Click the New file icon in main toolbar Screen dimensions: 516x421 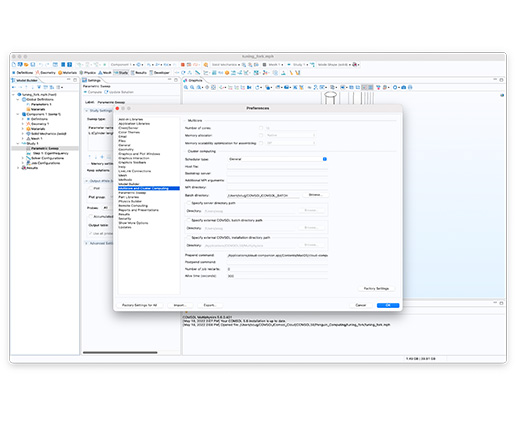(x=14, y=64)
